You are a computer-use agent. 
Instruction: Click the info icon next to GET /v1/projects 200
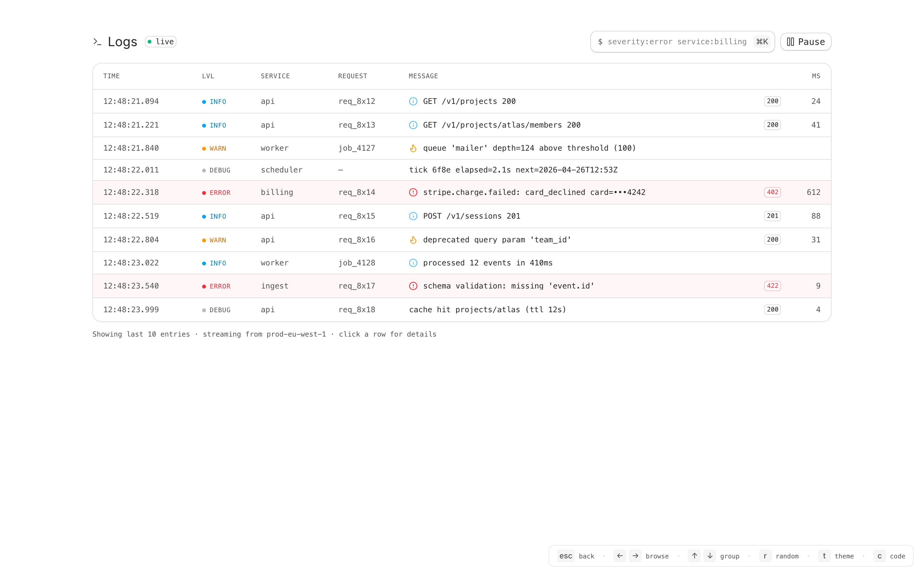(413, 101)
